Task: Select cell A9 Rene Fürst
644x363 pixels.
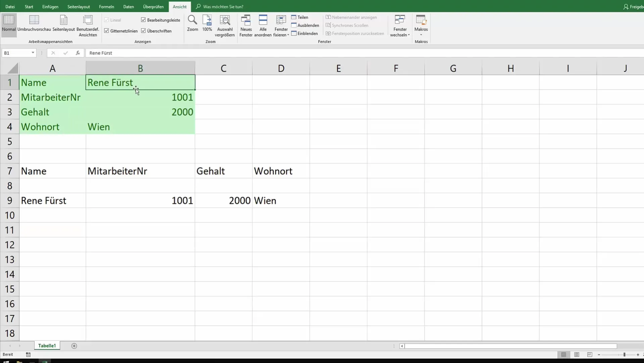Action: click(x=53, y=201)
